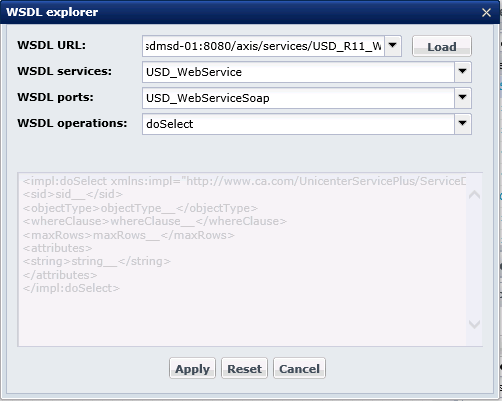Click the 'WSDL URL:' label

click(52, 45)
